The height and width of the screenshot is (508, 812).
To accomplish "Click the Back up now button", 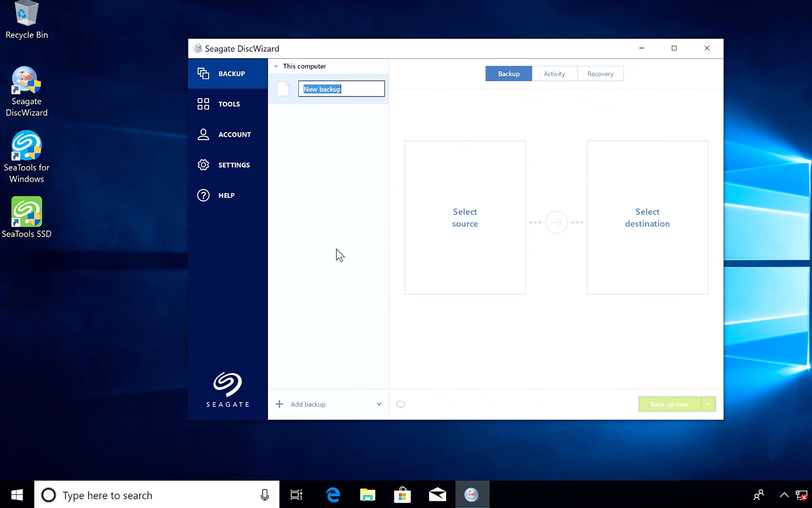I will pos(669,404).
